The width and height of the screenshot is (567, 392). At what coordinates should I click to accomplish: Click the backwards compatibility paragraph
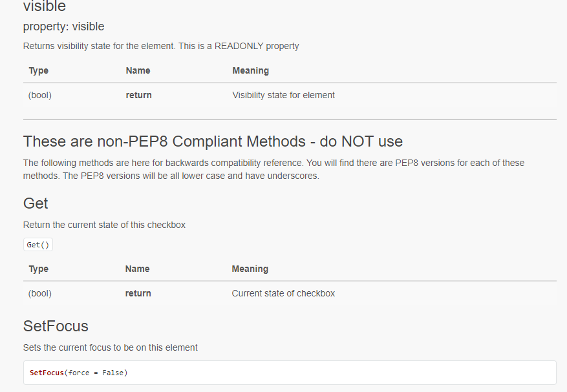click(x=273, y=169)
